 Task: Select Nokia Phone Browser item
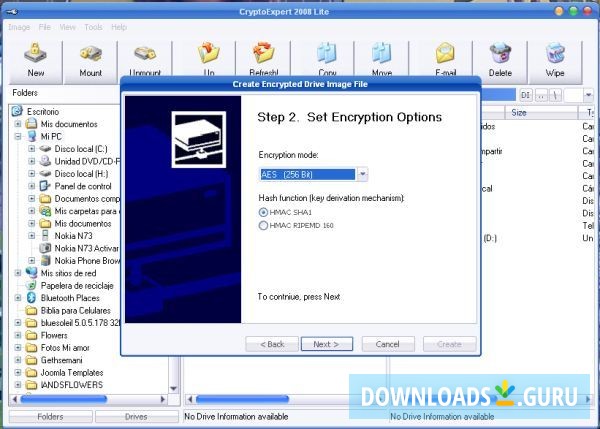[80, 261]
